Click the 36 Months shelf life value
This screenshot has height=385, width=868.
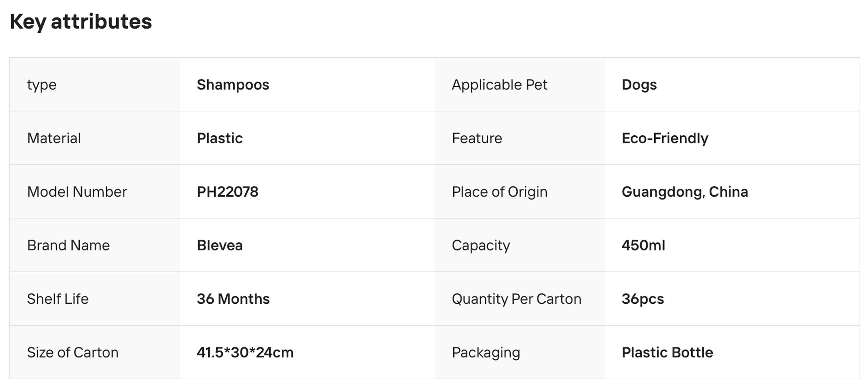click(233, 299)
